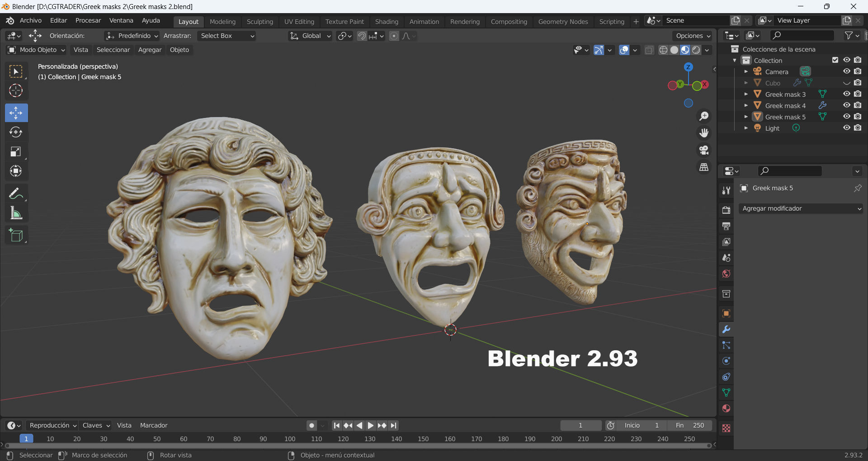The height and width of the screenshot is (461, 868).
Task: Click the timeline Marcador button
Action: click(x=154, y=425)
